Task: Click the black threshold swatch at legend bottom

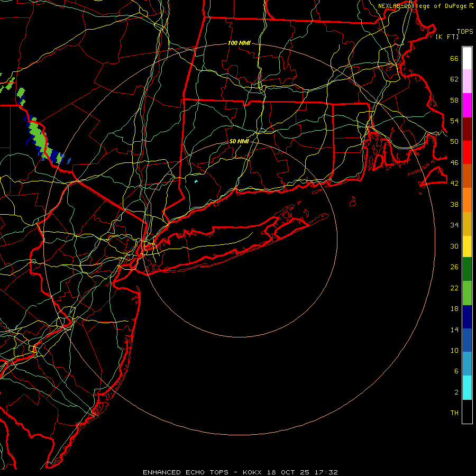Action: pos(467,411)
